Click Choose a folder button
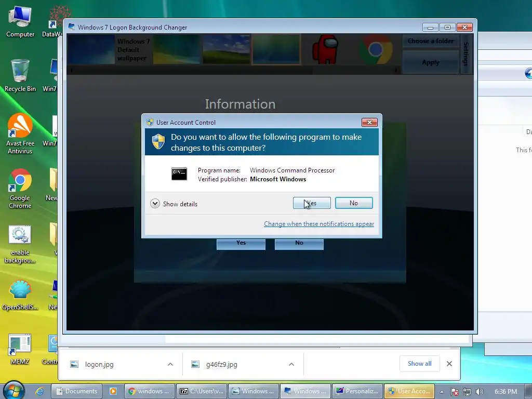The image size is (532, 399). pyautogui.click(x=430, y=41)
